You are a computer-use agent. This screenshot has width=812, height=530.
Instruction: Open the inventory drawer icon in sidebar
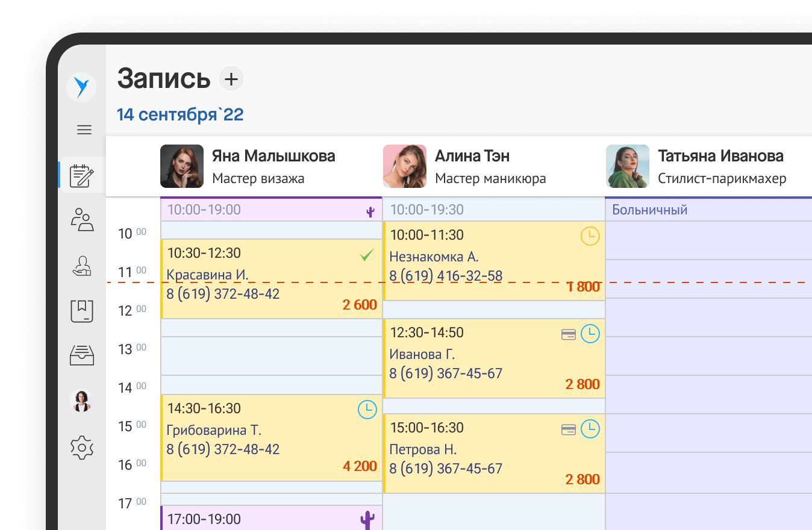(x=83, y=355)
